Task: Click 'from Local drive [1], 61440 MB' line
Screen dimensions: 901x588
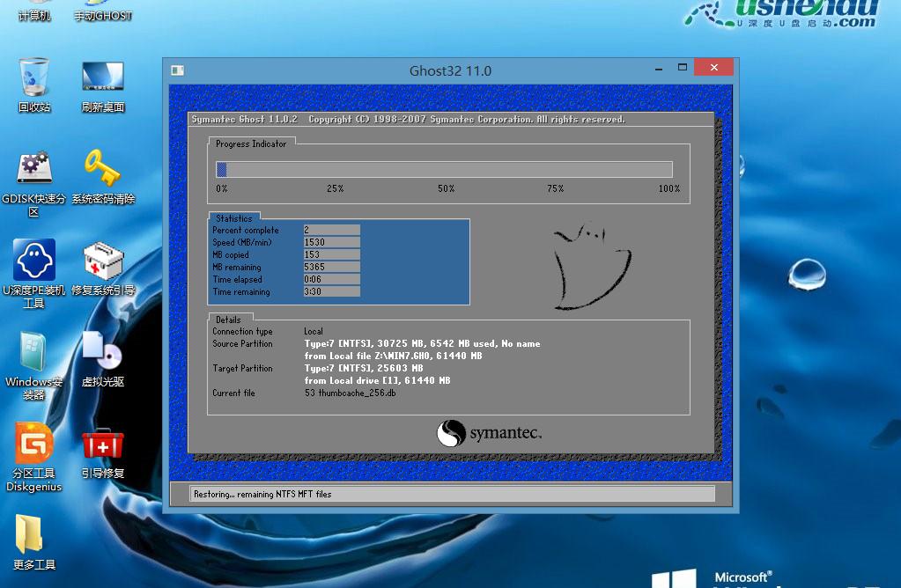Action: pos(378,381)
